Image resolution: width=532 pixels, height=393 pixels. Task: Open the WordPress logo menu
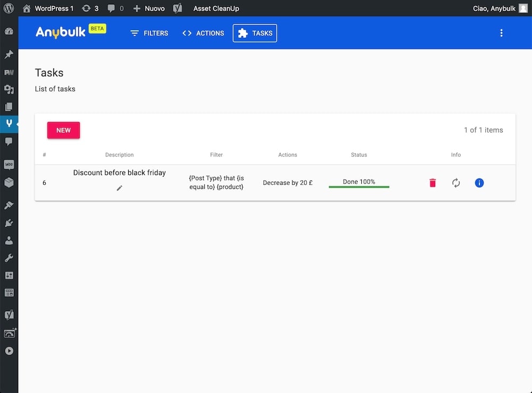click(x=9, y=8)
